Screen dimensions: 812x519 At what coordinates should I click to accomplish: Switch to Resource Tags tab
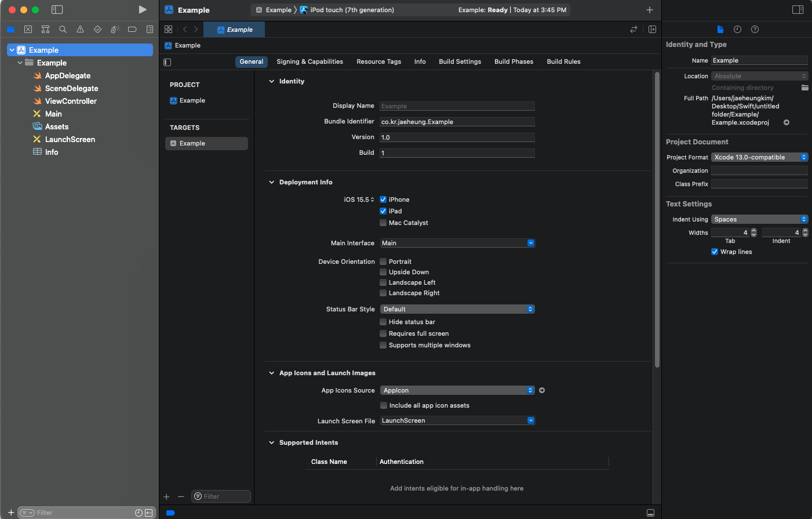(x=378, y=61)
